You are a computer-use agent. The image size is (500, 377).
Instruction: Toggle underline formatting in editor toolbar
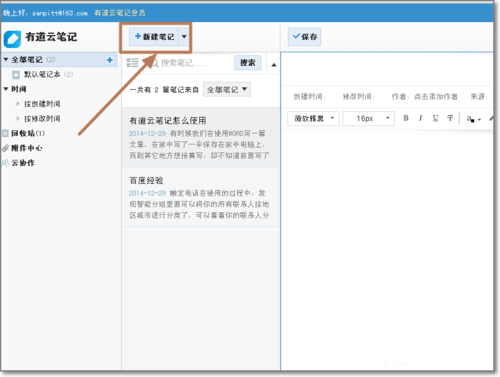(435, 118)
